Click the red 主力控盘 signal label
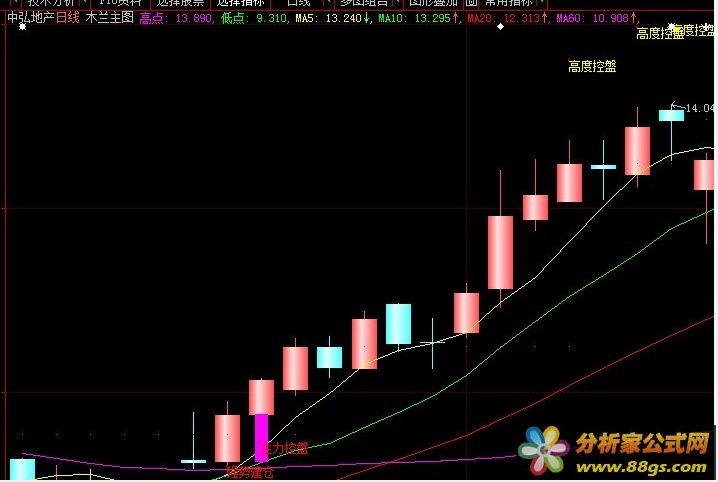This screenshot has width=718, height=482. click(x=284, y=448)
